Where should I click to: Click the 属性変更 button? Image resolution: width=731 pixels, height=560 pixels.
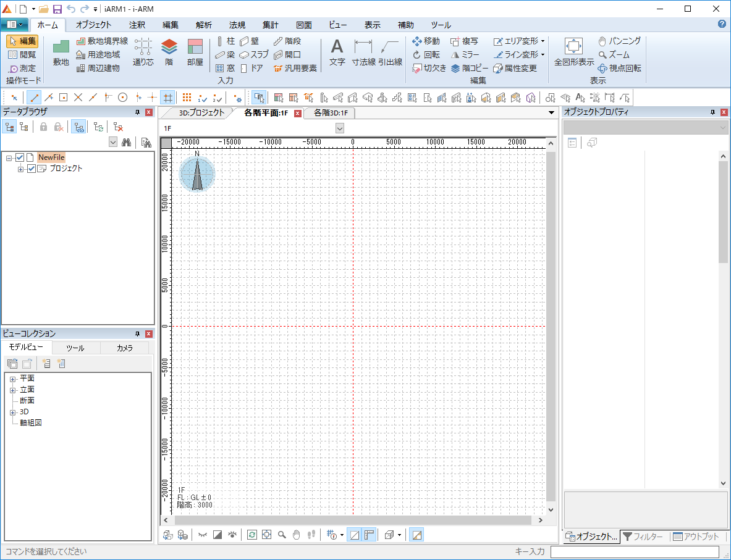point(515,68)
